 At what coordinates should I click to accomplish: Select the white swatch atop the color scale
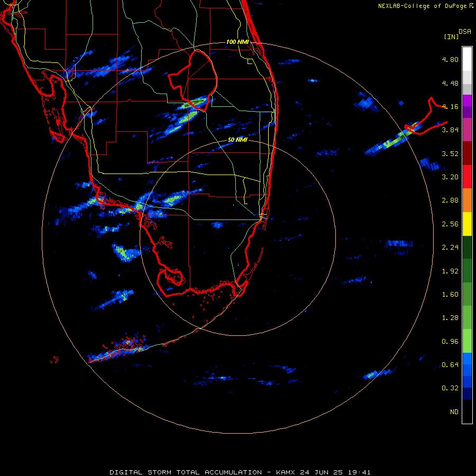click(x=467, y=59)
